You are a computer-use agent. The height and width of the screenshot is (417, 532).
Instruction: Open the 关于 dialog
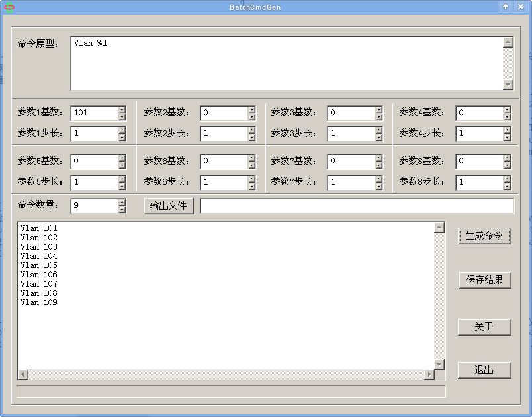point(484,327)
